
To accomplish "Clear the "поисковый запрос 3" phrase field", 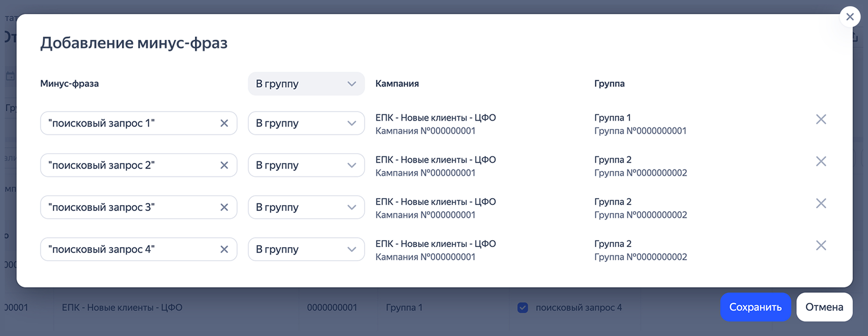I will 224,207.
